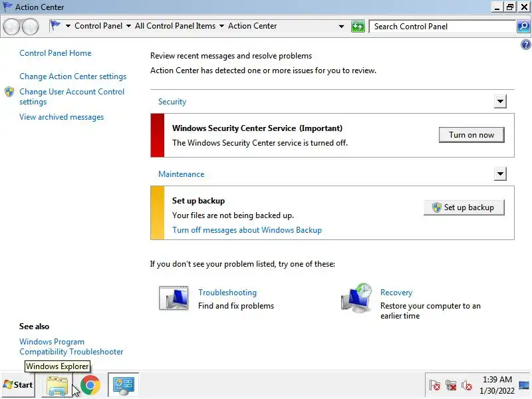Screen dimensions: 532x399
Task: Open help with the question mark icon
Action: pos(525,45)
